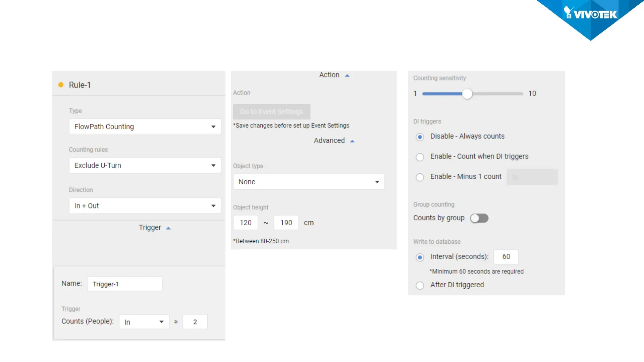Open the Object type None dropdown
The height and width of the screenshot is (362, 644).
[x=309, y=182]
